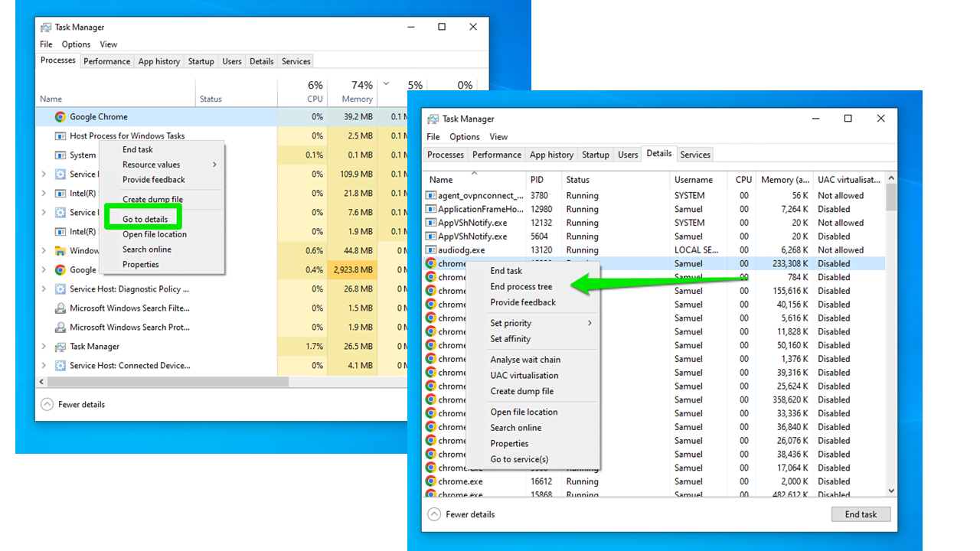Screen dimensions: 980x551
Task: Click the Microsoft Windows Search Filter icon
Action: 60,308
